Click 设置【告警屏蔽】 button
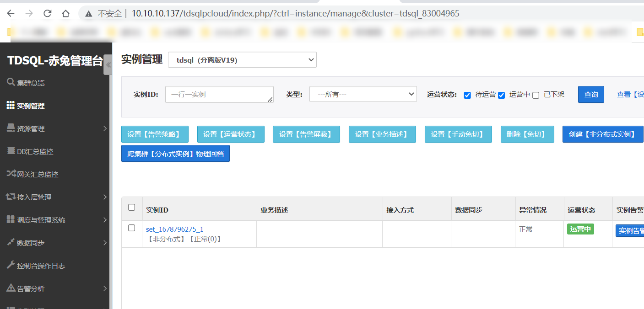The height and width of the screenshot is (309, 644). point(307,134)
